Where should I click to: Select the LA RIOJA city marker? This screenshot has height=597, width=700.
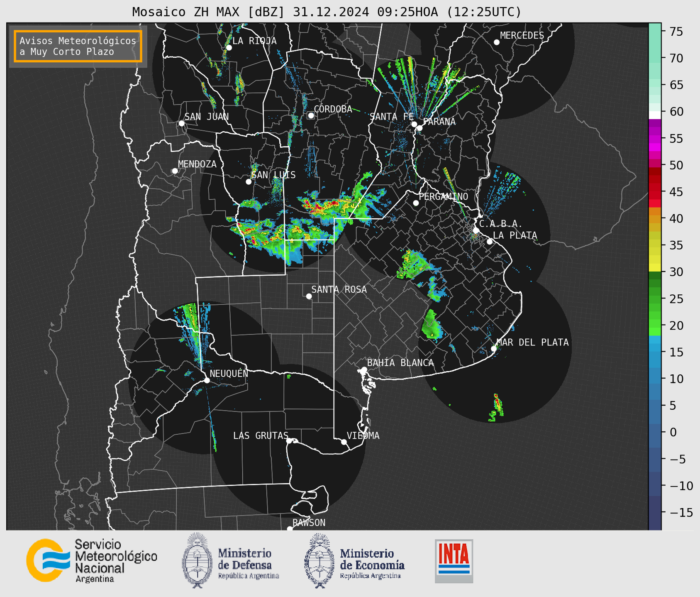[229, 48]
